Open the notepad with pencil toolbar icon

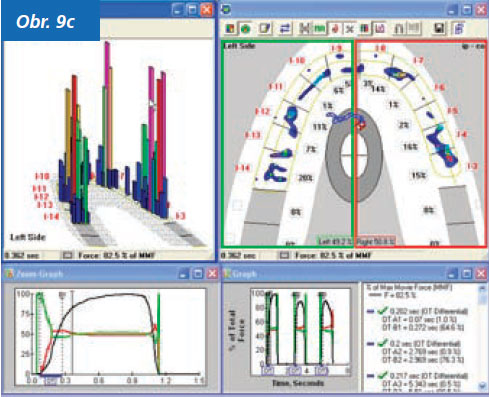(x=265, y=29)
